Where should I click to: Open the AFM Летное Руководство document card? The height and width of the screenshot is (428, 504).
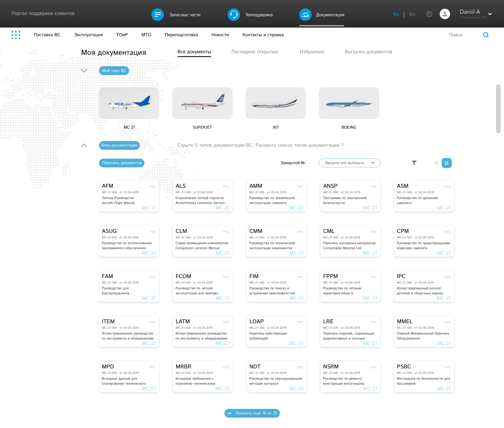[x=129, y=196]
